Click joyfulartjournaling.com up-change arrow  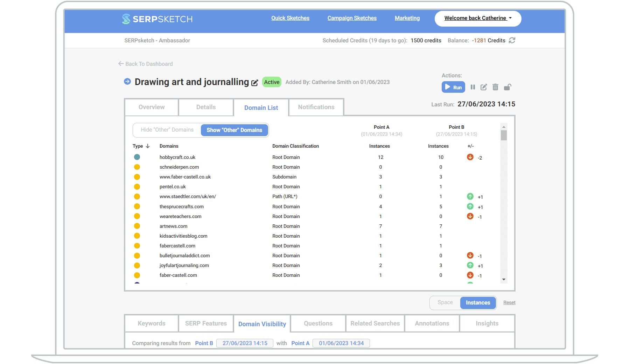(470, 265)
